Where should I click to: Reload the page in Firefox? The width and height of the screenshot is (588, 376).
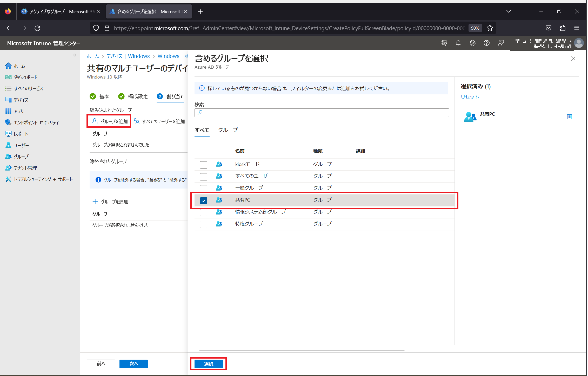click(37, 28)
